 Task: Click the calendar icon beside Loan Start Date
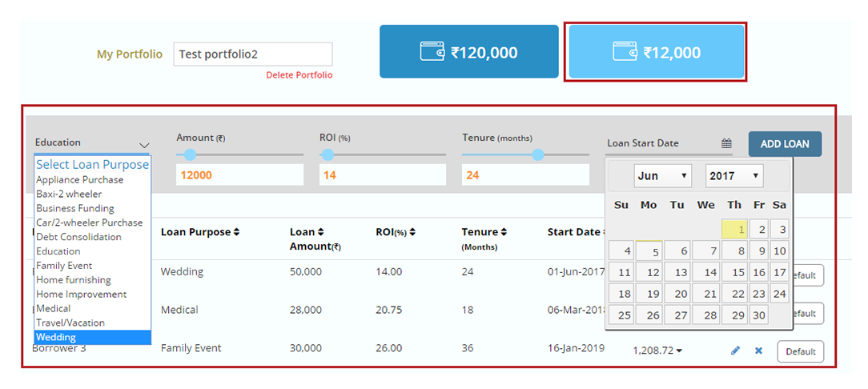point(726,144)
